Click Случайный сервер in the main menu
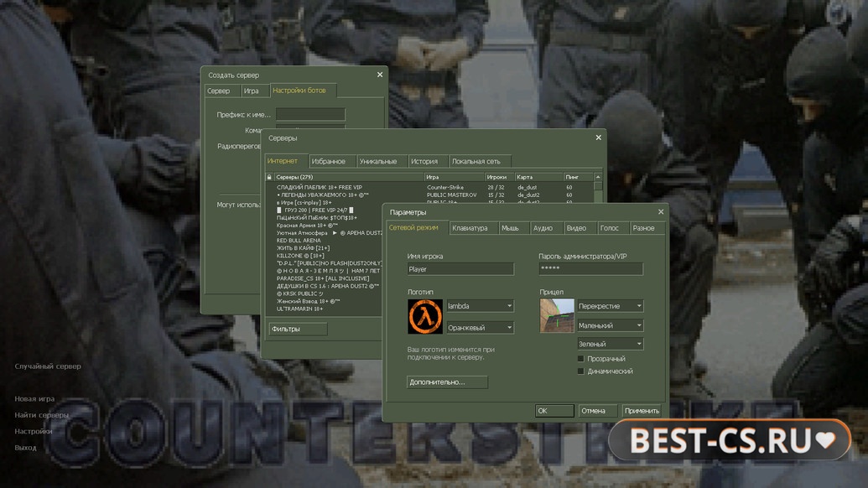The height and width of the screenshot is (488, 868). tap(48, 366)
